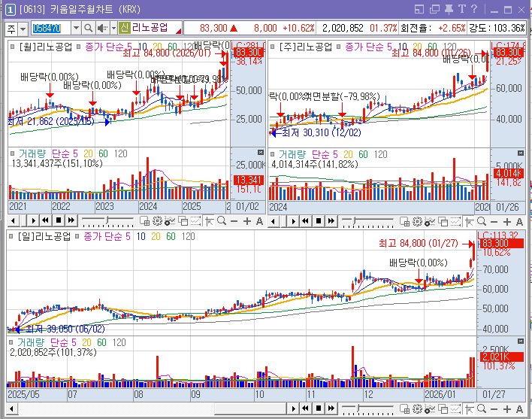Image resolution: width=532 pixels, height=419 pixels.
Task: Click plus zoom-in in weekly chart toolbar
Action: point(507,222)
